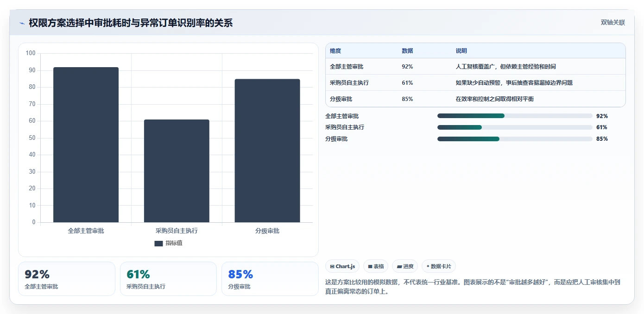
Task: Click the 92% table cell
Action: pyautogui.click(x=407, y=67)
